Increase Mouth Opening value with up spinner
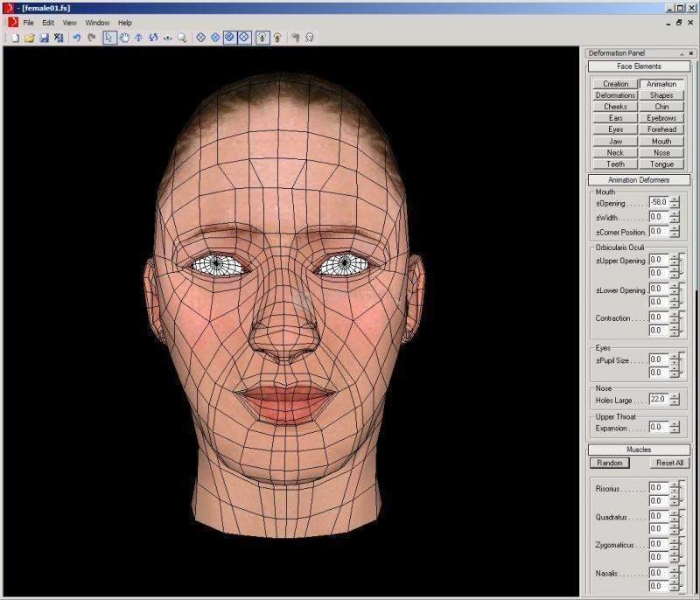Screen dimensions: 700x600 coord(675,199)
